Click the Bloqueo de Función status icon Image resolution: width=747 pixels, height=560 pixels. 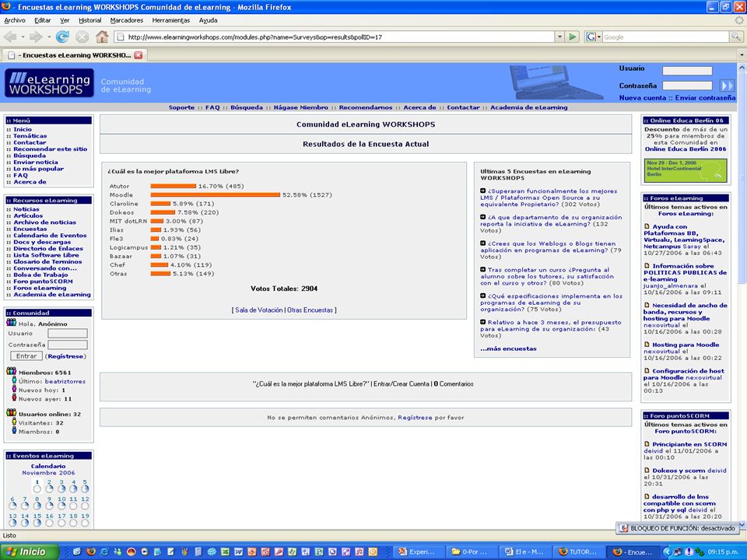tap(623, 528)
